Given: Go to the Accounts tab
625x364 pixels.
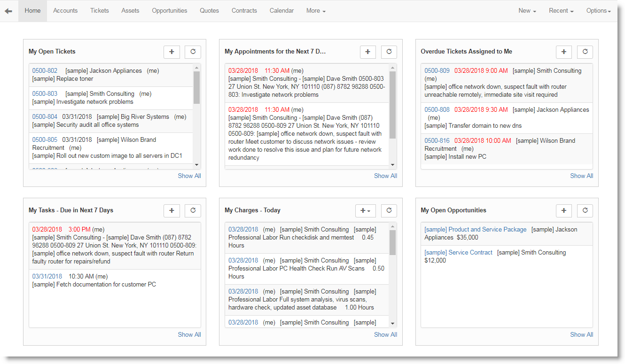Looking at the screenshot, I should pyautogui.click(x=65, y=11).
